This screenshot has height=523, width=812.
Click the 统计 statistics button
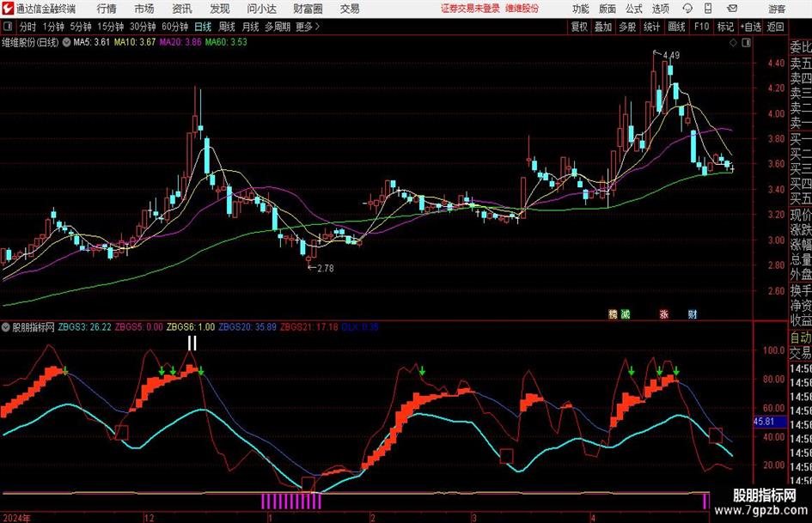point(652,27)
